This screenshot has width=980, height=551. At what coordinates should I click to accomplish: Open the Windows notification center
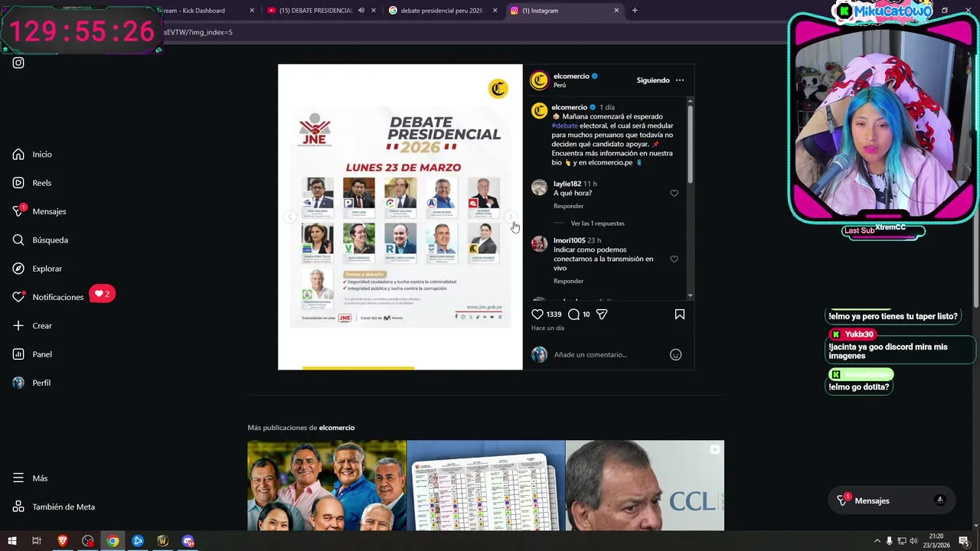pos(963,541)
